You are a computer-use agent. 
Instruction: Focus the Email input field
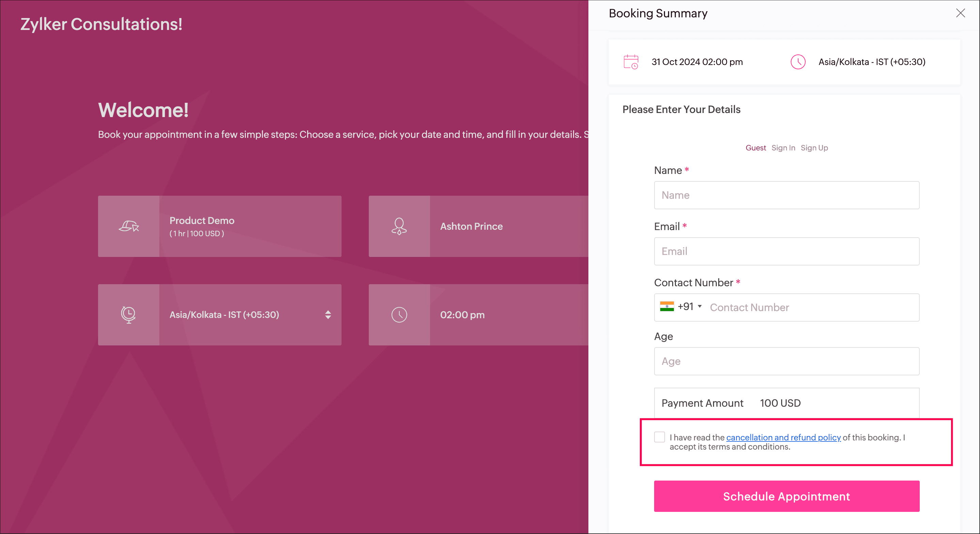tap(786, 252)
